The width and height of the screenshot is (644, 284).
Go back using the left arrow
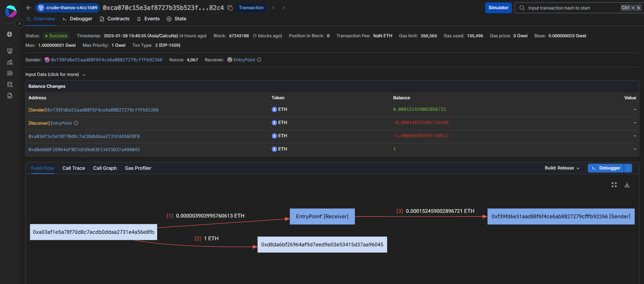click(x=29, y=7)
